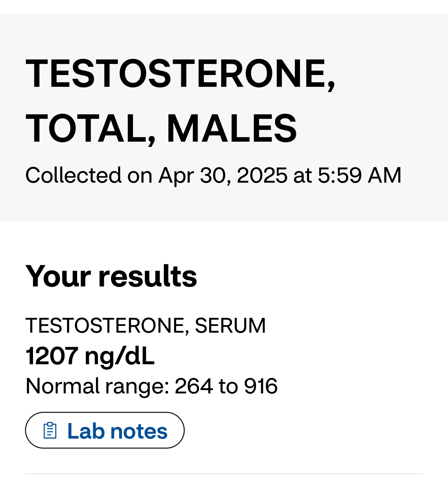448x491 pixels.
Task: Select the "Your results" heading
Action: [111, 276]
